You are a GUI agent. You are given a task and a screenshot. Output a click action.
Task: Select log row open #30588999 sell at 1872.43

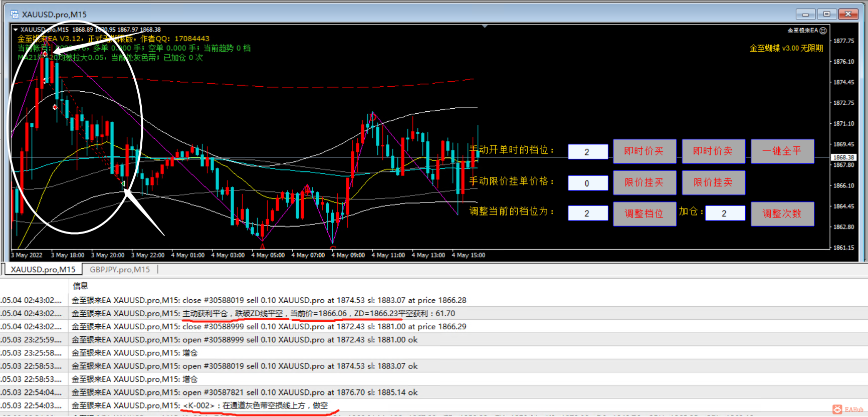pos(434,340)
